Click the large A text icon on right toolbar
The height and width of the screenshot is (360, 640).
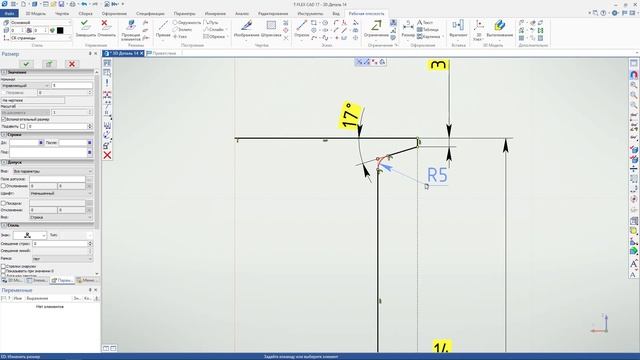(633, 264)
